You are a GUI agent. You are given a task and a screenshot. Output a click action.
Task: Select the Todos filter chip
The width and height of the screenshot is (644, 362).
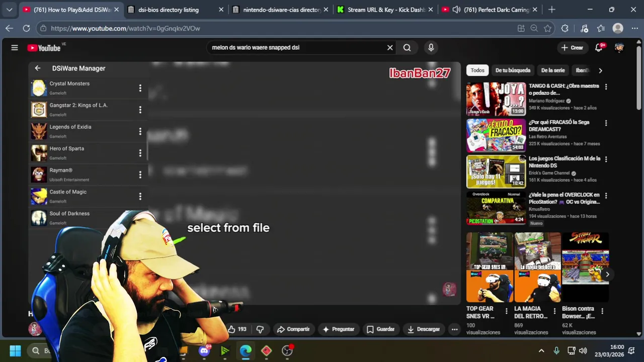tap(477, 70)
